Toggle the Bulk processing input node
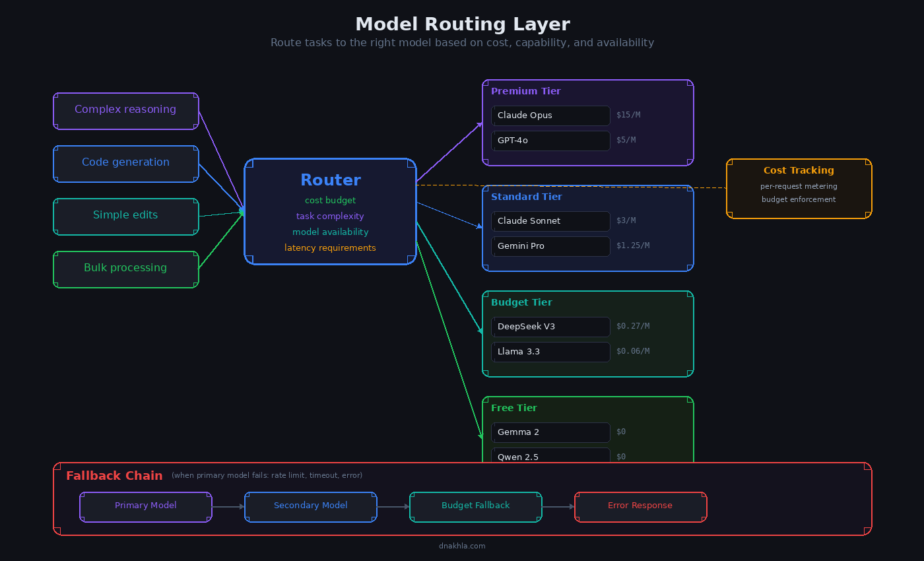Image resolution: width=924 pixels, height=561 pixels. point(125,268)
